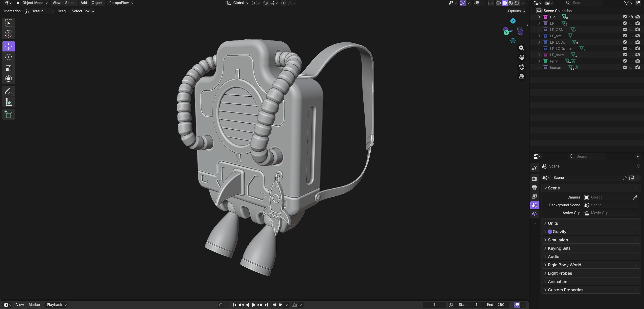Select the Add Cube tool
This screenshot has height=309, width=644.
tap(8, 115)
